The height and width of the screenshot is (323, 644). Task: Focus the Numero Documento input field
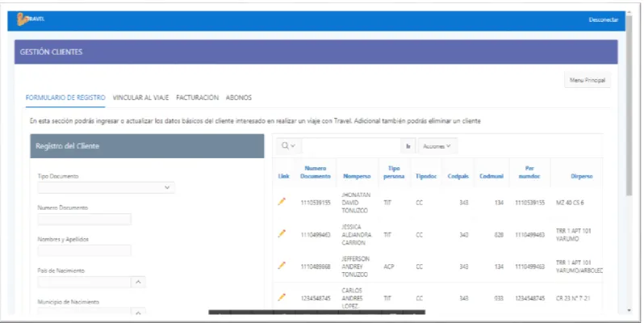click(84, 219)
